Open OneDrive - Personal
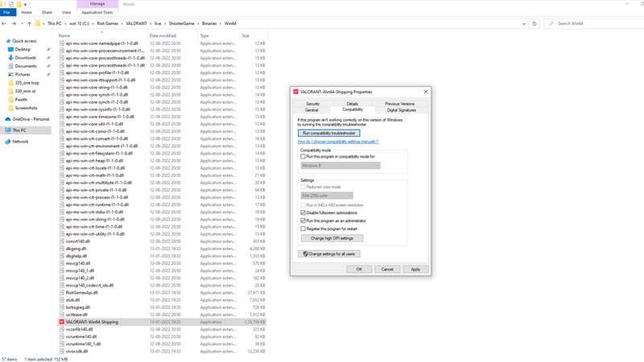The width and height of the screenshot is (644, 362). click(x=31, y=119)
